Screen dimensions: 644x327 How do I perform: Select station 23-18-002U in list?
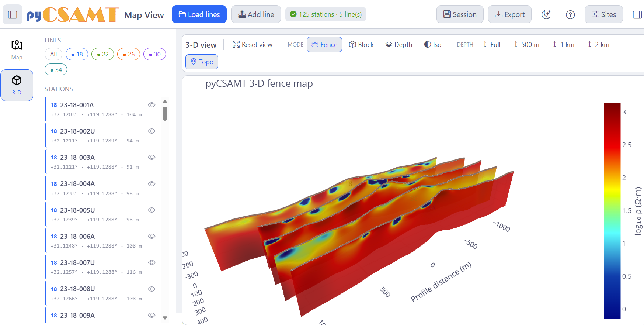(x=102, y=135)
